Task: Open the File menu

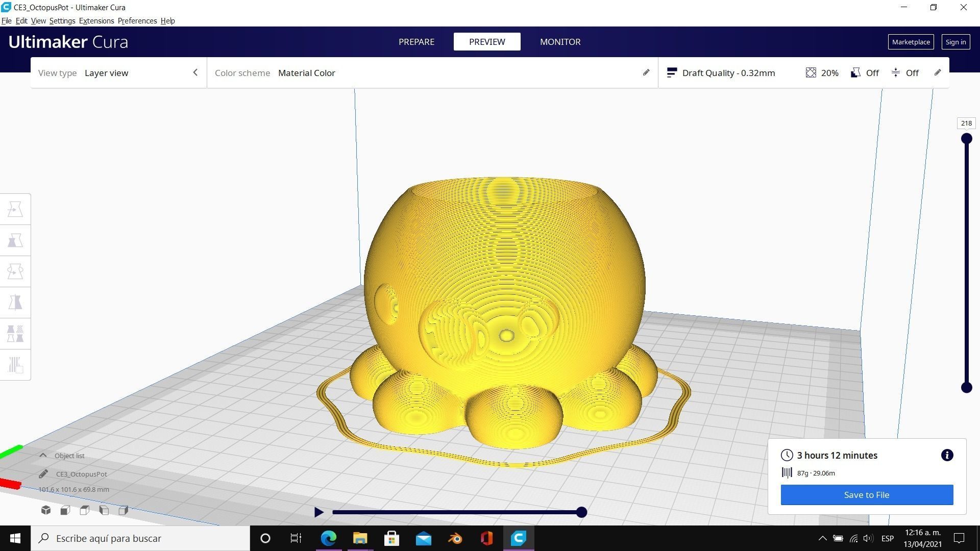Action: [x=7, y=21]
